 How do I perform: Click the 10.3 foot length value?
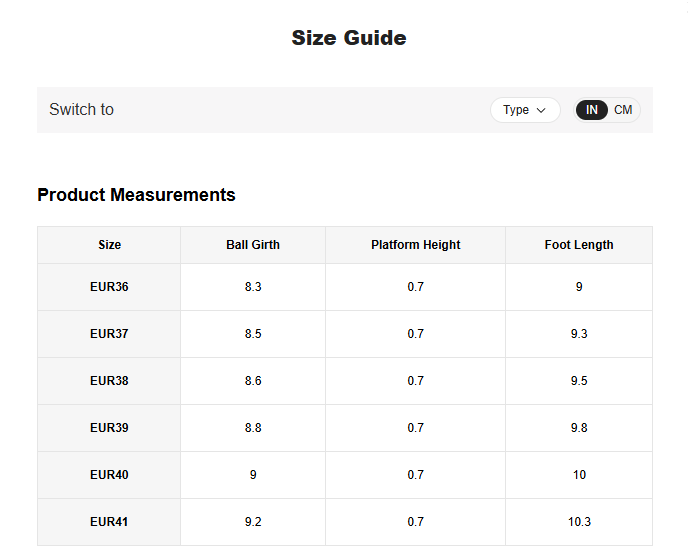pos(579,522)
